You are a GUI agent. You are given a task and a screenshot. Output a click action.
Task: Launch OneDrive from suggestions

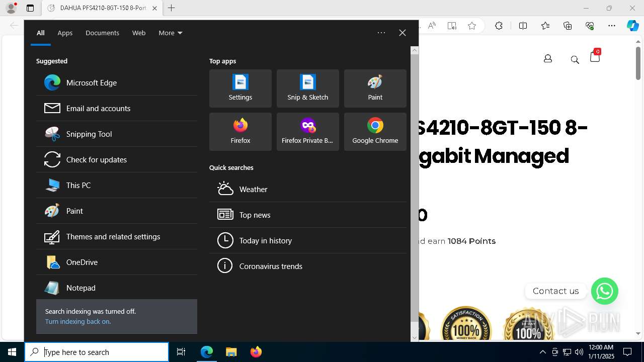coord(117,262)
